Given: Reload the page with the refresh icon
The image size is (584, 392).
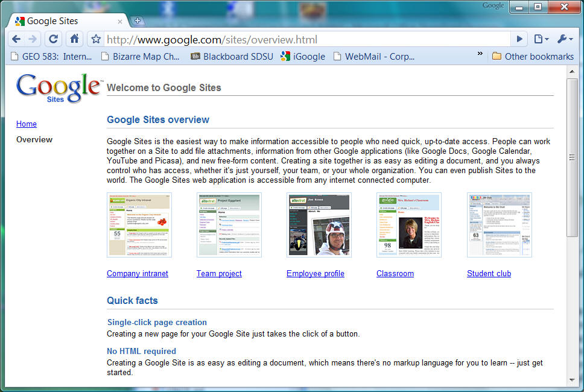Looking at the screenshot, I should pos(53,39).
